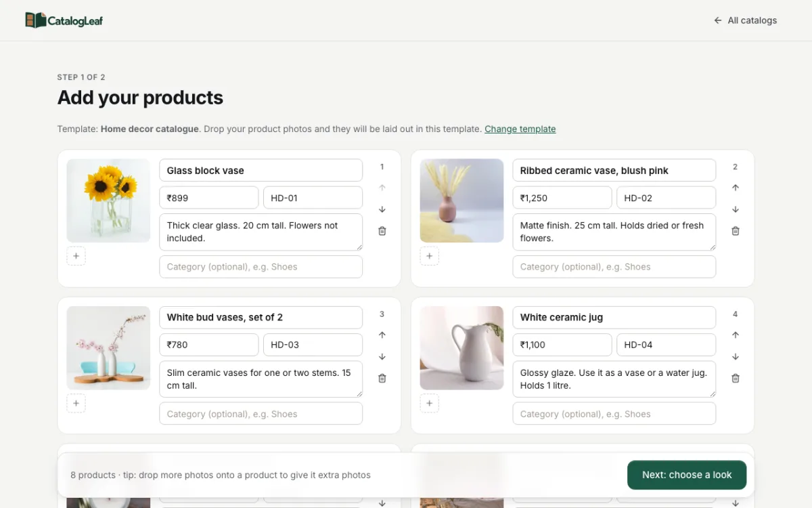
Task: Click the white jug photo thumbnail
Action: pos(461,348)
